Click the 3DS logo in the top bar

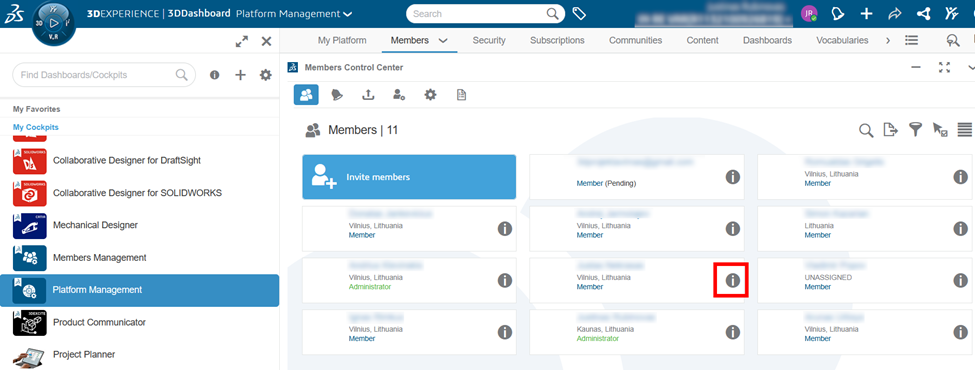15,14
